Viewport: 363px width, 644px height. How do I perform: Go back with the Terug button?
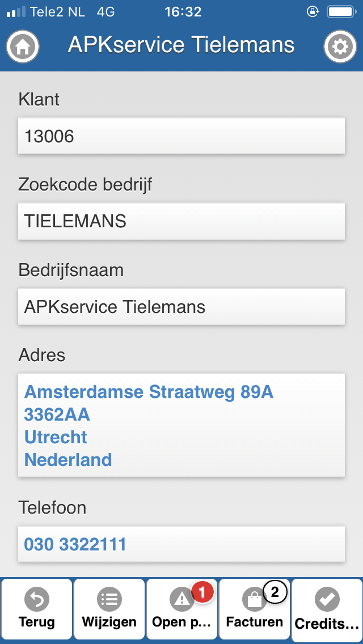tap(37, 609)
